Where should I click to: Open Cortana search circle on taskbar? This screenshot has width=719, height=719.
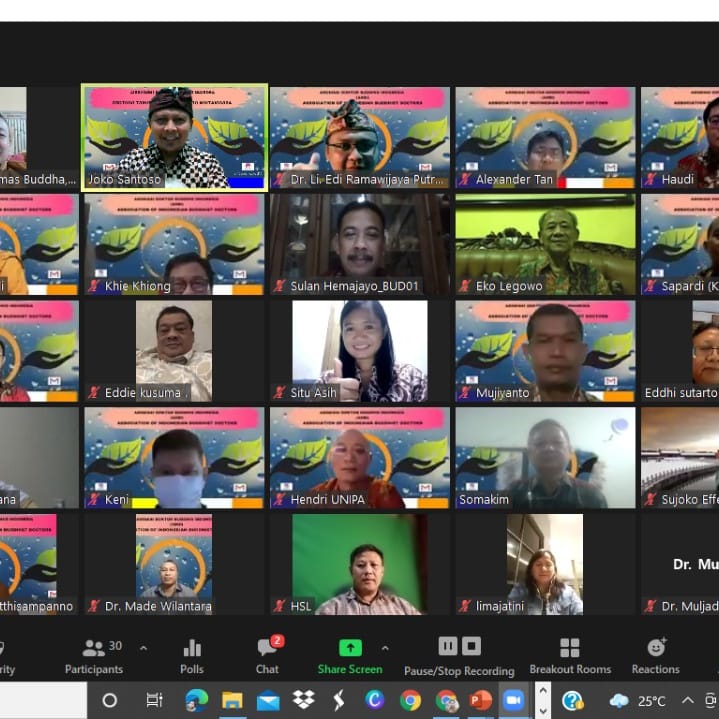click(110, 700)
